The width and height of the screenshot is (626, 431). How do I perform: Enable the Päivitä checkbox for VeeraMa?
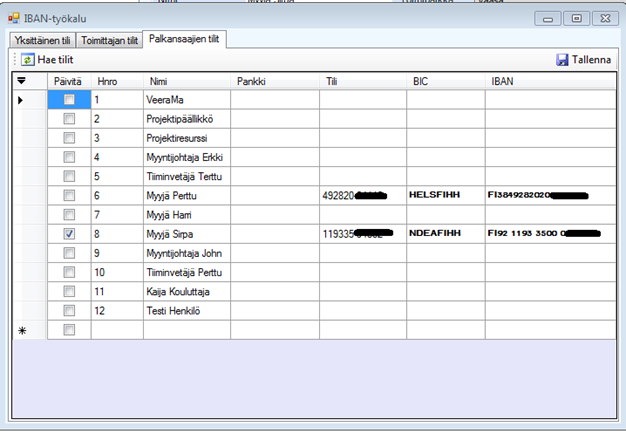point(69,100)
